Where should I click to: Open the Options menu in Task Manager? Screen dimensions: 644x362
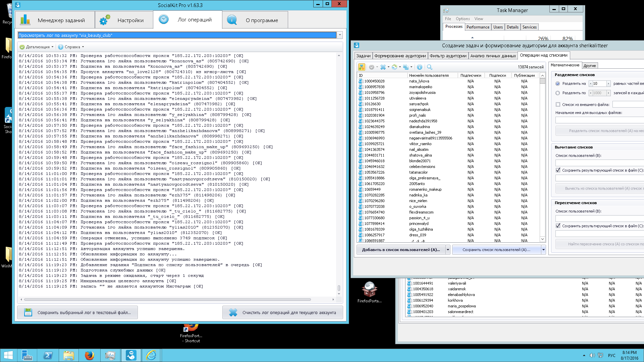point(463,19)
